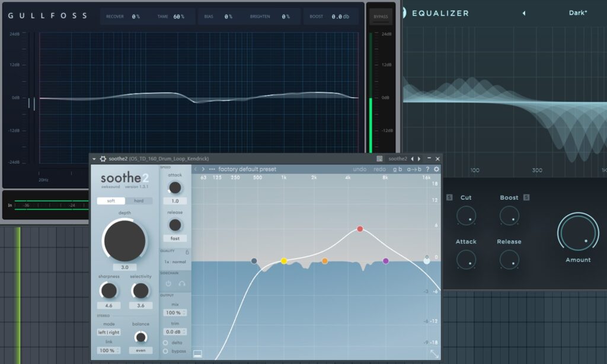Adjust the soothe2 attack knob
Viewport: 607px width, 364px height.
tap(175, 188)
